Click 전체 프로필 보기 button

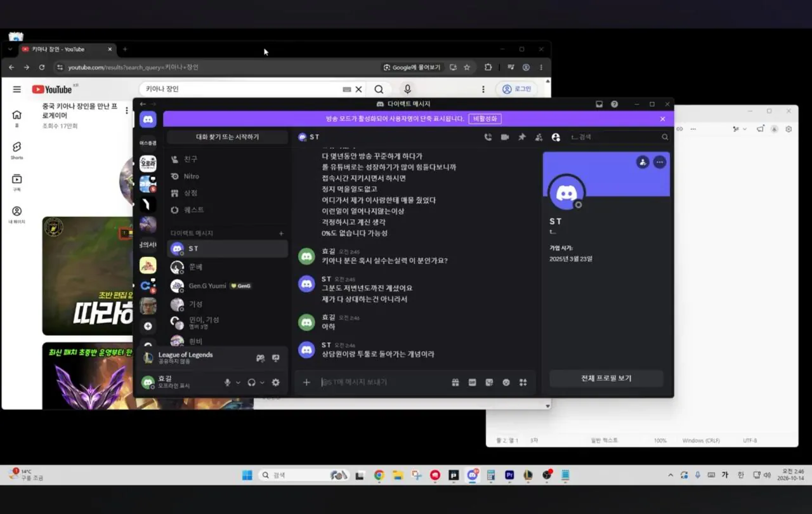[606, 378]
